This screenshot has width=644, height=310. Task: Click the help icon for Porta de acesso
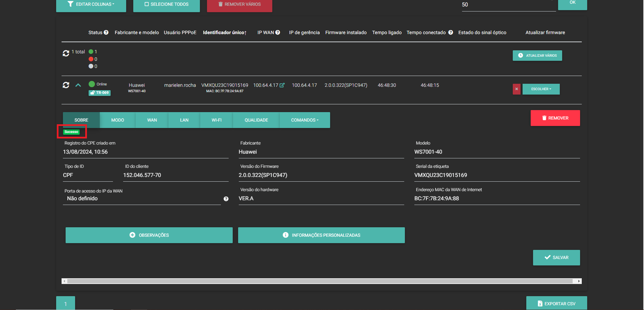pos(226,199)
